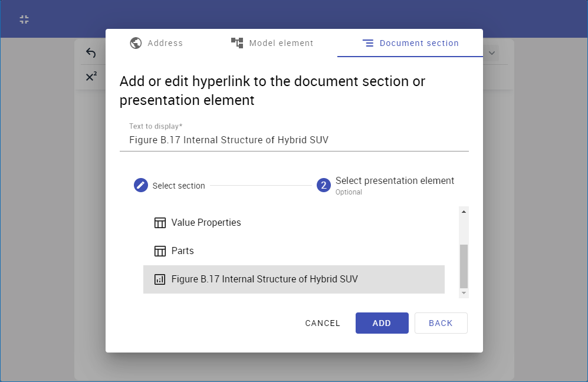Select the Document section tab
This screenshot has height=382, width=588.
[410, 43]
